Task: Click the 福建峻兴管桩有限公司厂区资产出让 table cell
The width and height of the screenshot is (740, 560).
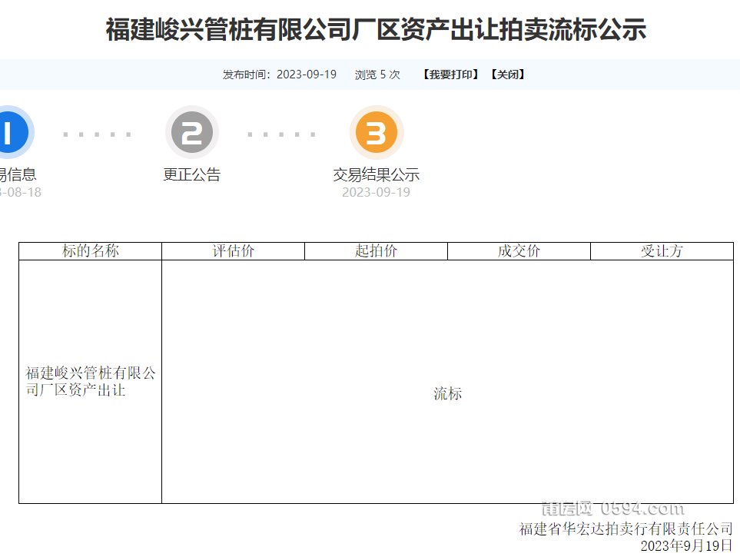Action: click(x=90, y=382)
